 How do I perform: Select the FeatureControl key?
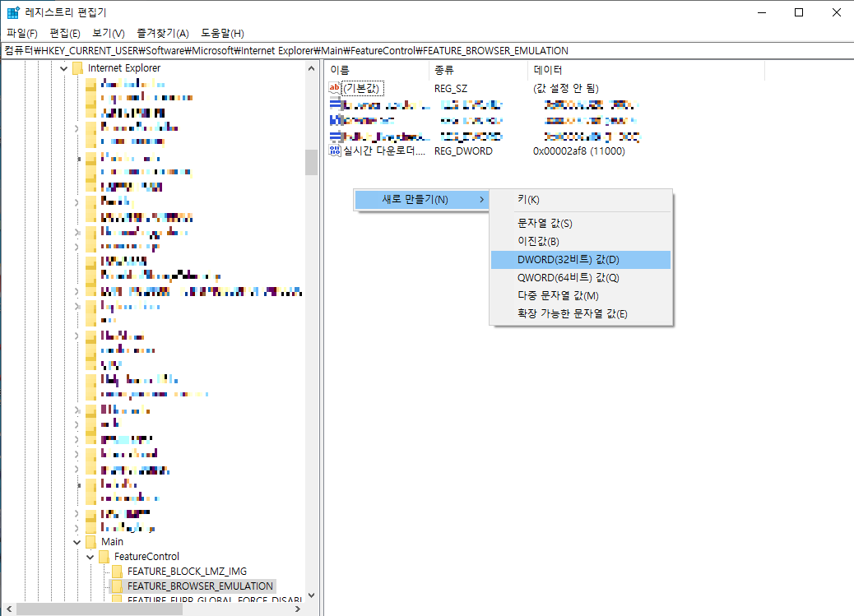tap(146, 557)
